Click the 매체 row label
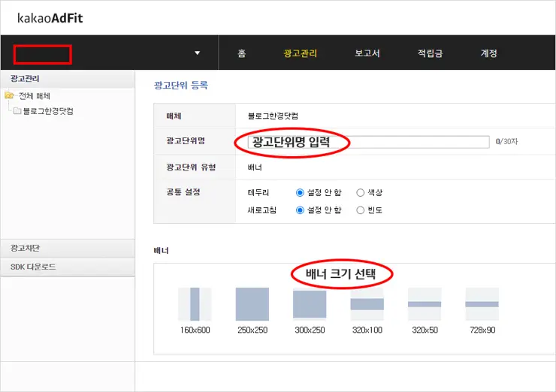 tap(174, 116)
